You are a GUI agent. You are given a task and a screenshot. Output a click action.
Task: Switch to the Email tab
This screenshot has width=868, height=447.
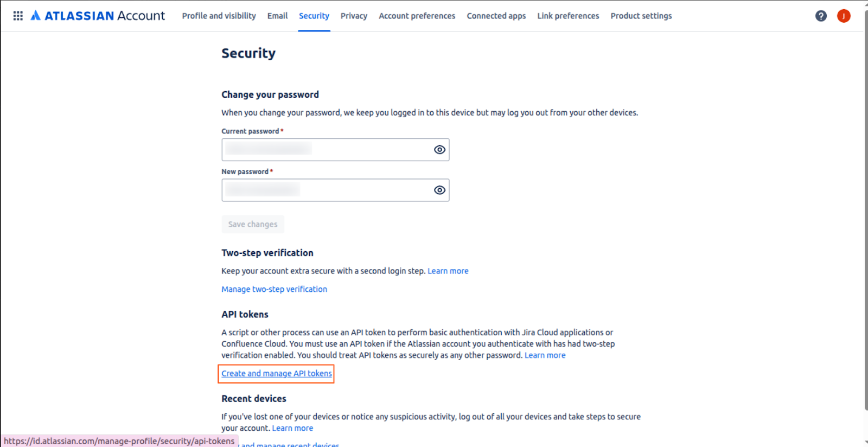pos(277,16)
